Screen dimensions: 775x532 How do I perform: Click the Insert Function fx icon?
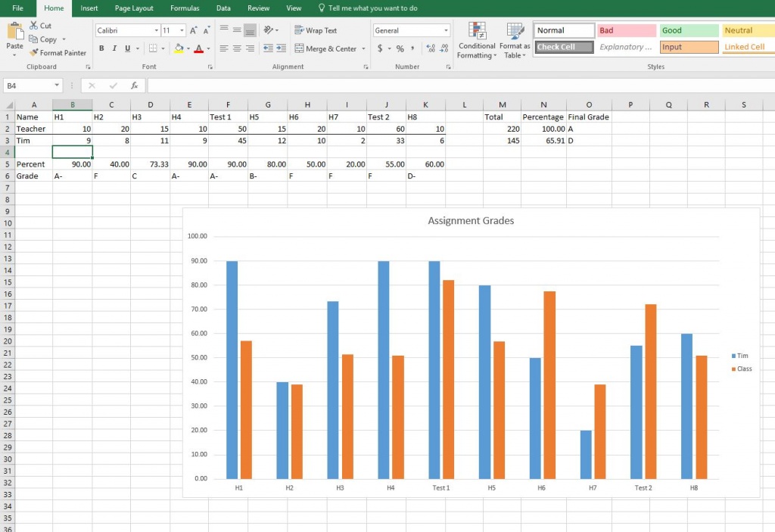tap(134, 86)
